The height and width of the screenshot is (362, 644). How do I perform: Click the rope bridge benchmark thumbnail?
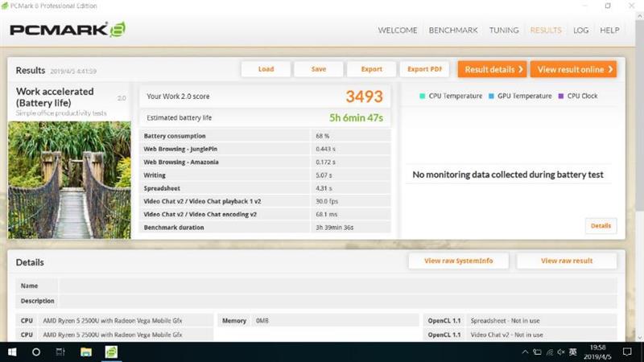[x=68, y=179]
